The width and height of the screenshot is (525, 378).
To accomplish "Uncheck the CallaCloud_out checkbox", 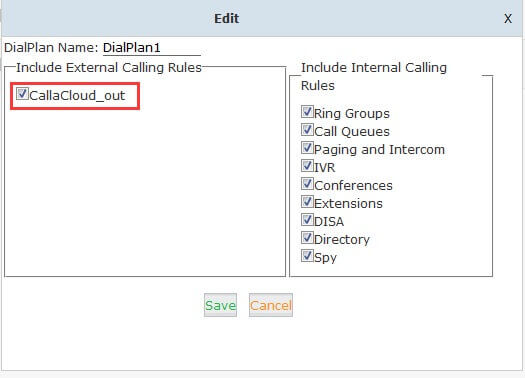I will (x=22, y=93).
